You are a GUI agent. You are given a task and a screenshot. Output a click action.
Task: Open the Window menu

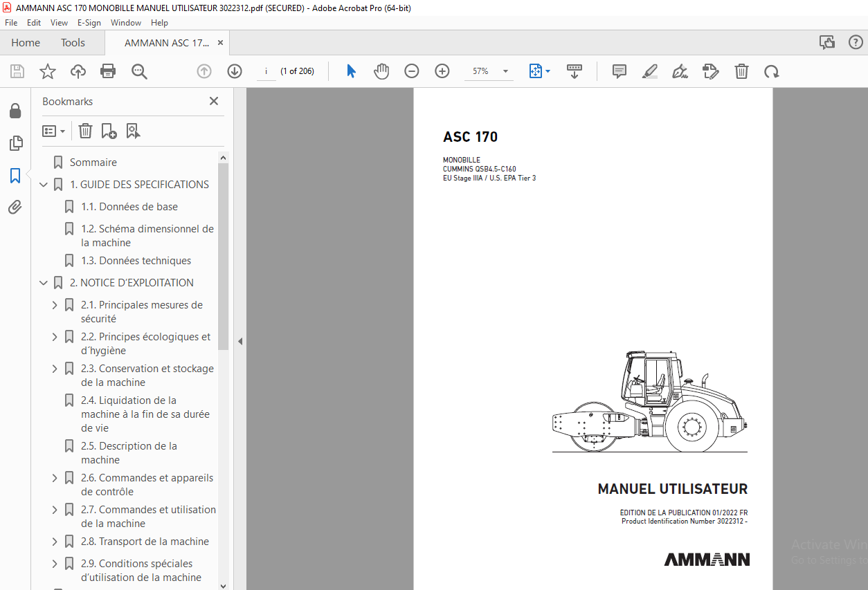coord(126,23)
